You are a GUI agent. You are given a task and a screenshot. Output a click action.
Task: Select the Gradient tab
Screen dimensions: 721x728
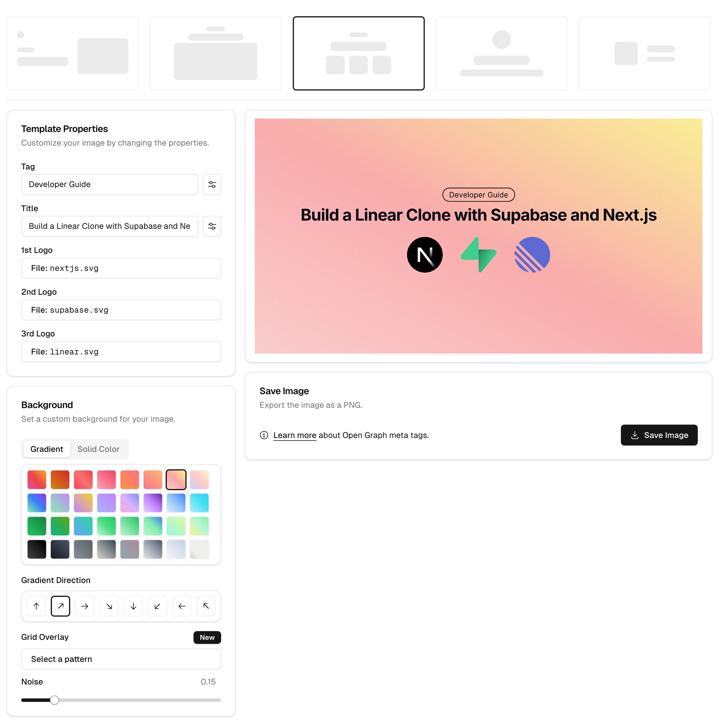(47, 449)
